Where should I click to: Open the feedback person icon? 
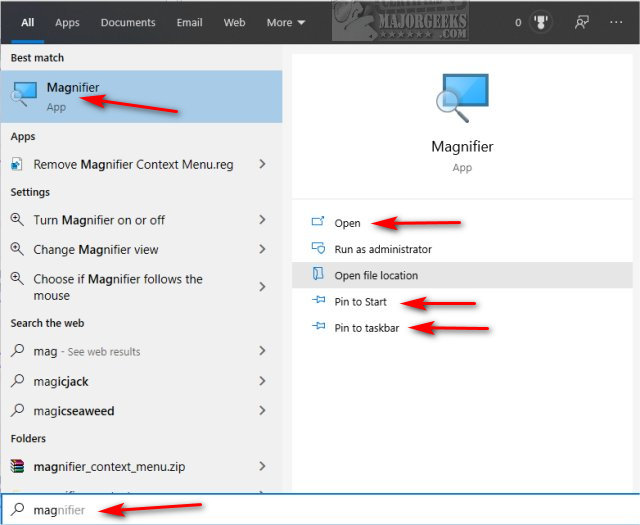582,22
